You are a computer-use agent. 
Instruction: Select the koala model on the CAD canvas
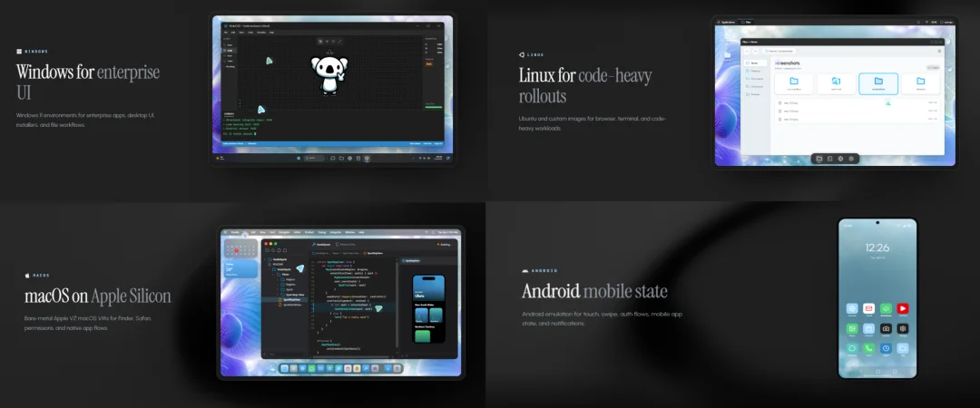(329, 76)
